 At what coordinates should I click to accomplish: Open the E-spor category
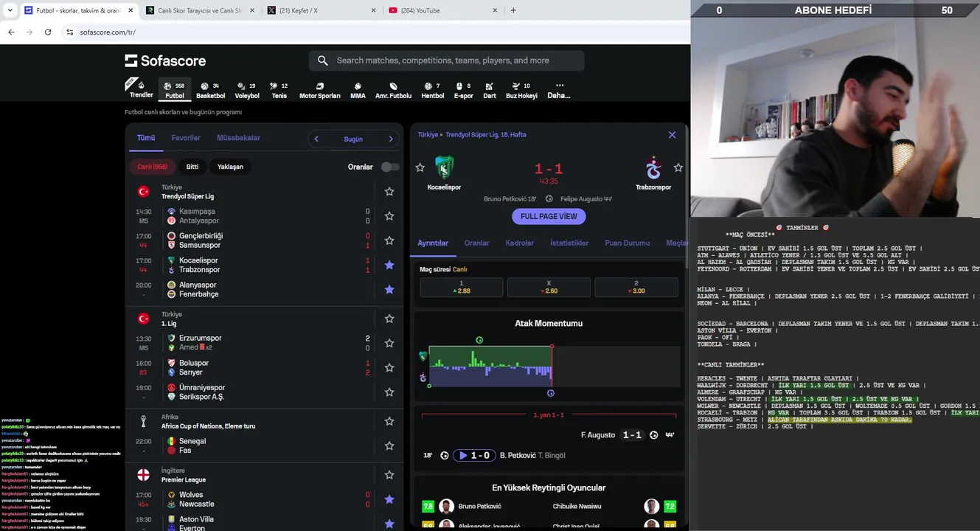[x=463, y=90]
